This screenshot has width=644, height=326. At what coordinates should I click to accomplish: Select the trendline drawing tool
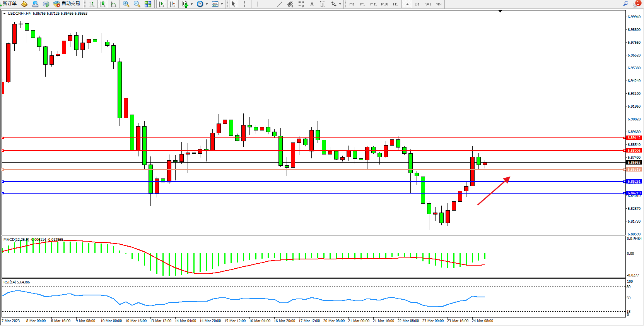pos(280,4)
